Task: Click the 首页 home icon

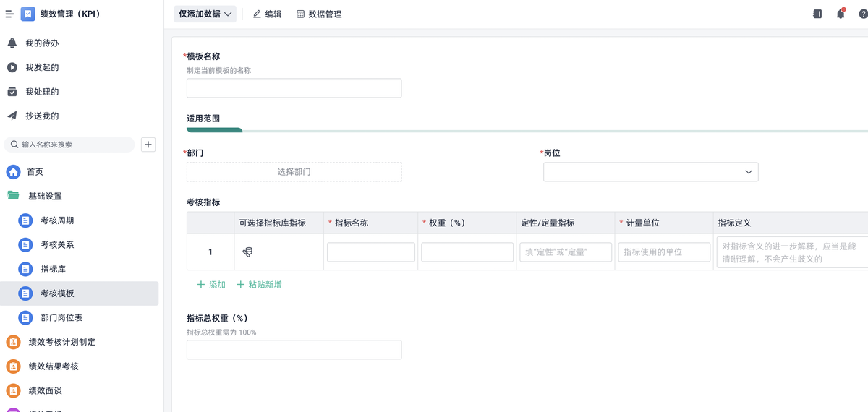Action: tap(13, 172)
